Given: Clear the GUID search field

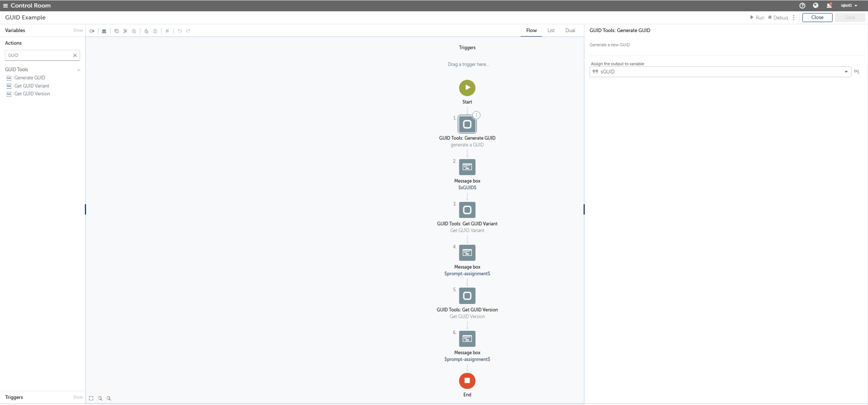Looking at the screenshot, I should pos(75,55).
